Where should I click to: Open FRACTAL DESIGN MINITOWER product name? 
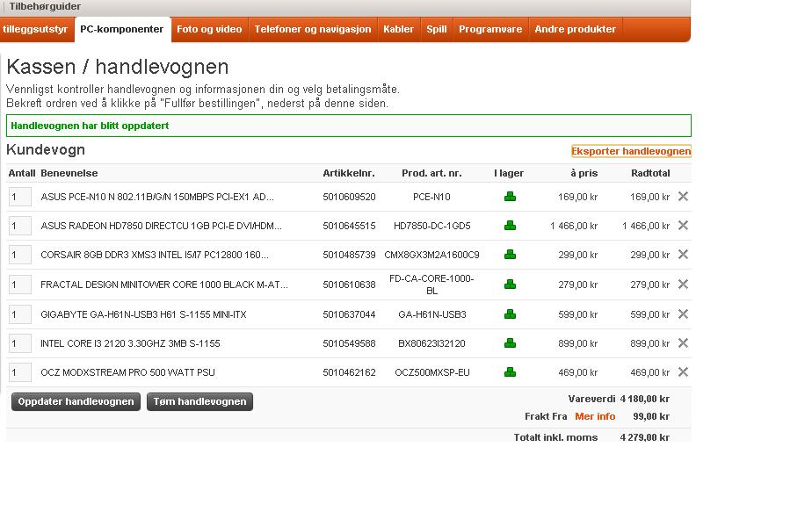[x=164, y=284]
